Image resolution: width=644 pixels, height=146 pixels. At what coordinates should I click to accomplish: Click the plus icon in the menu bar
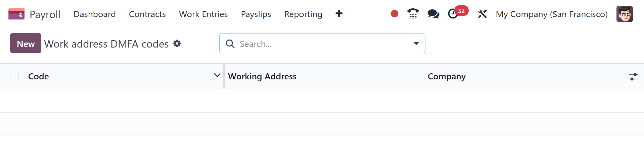[x=339, y=14]
